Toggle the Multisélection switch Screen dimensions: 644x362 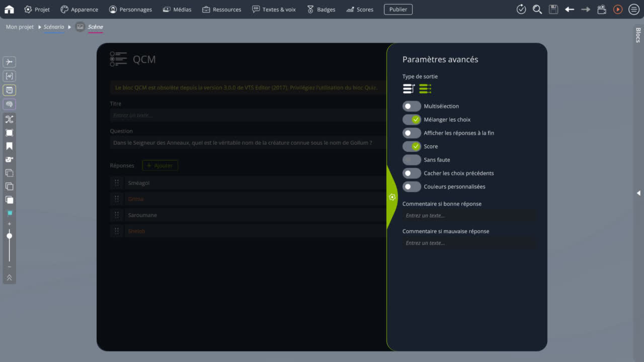pyautogui.click(x=412, y=106)
